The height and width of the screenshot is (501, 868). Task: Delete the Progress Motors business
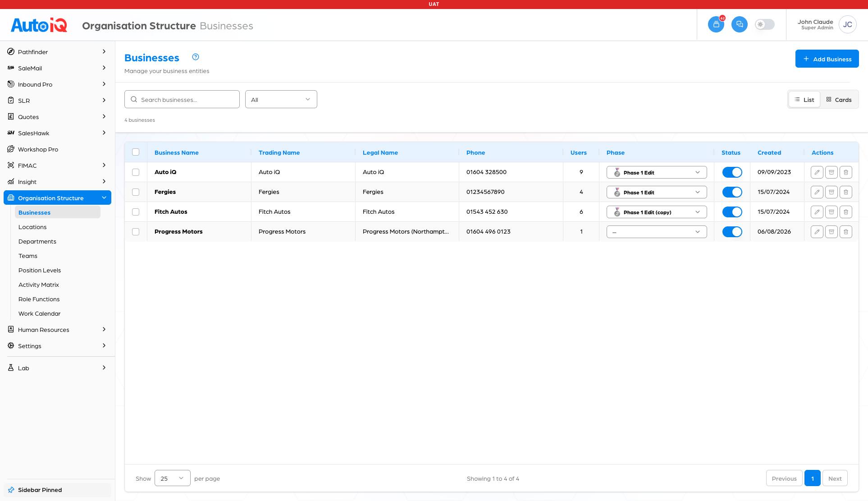click(x=845, y=232)
